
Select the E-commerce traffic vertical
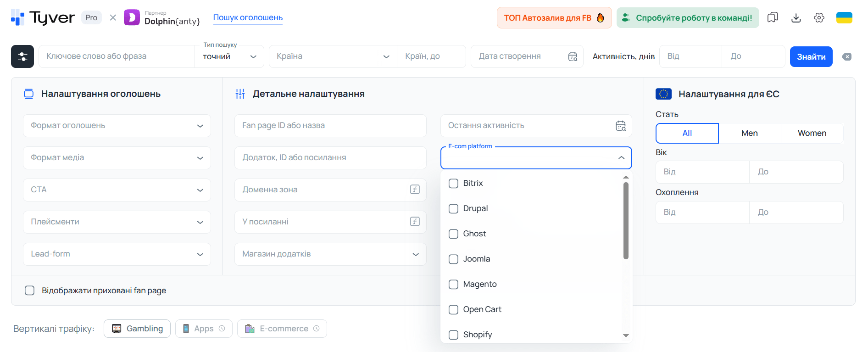[282, 329]
